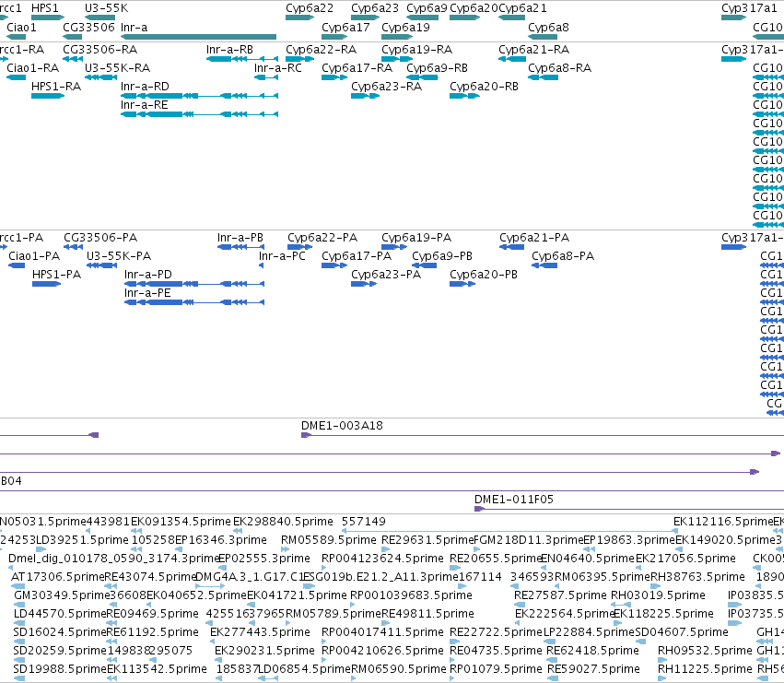The height and width of the screenshot is (683, 784).
Task: Select protein Cyp6a23-PA
Action: pyautogui.click(x=364, y=284)
